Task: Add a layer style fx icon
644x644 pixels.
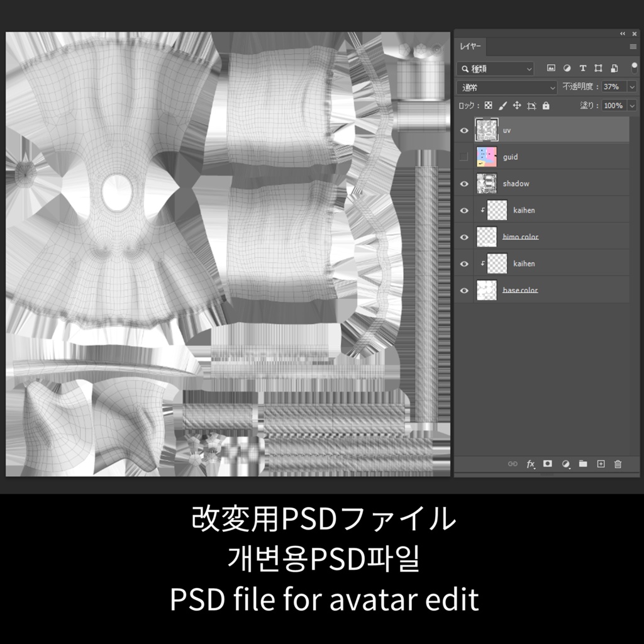Action: 531,464
